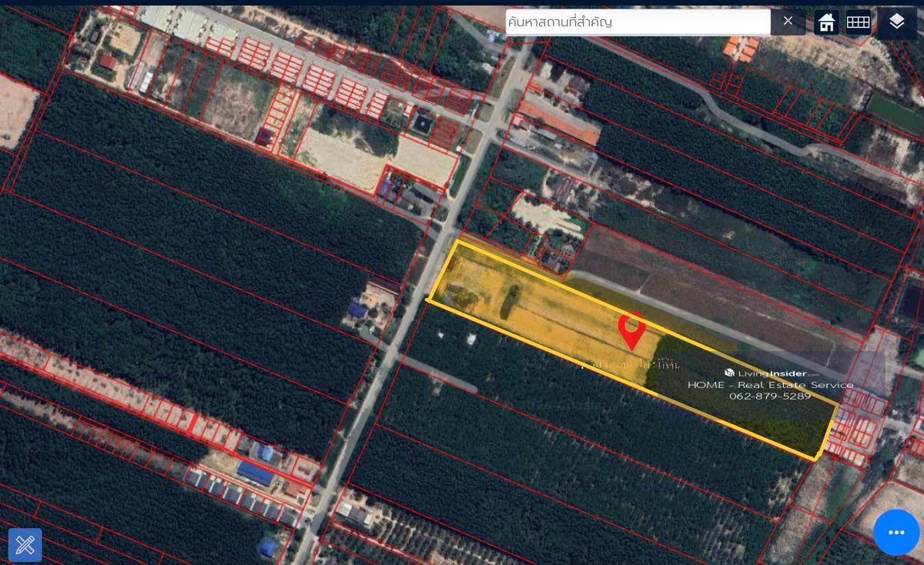
Task: Click the blue-roofed house west of the road
Action: click(357, 309)
